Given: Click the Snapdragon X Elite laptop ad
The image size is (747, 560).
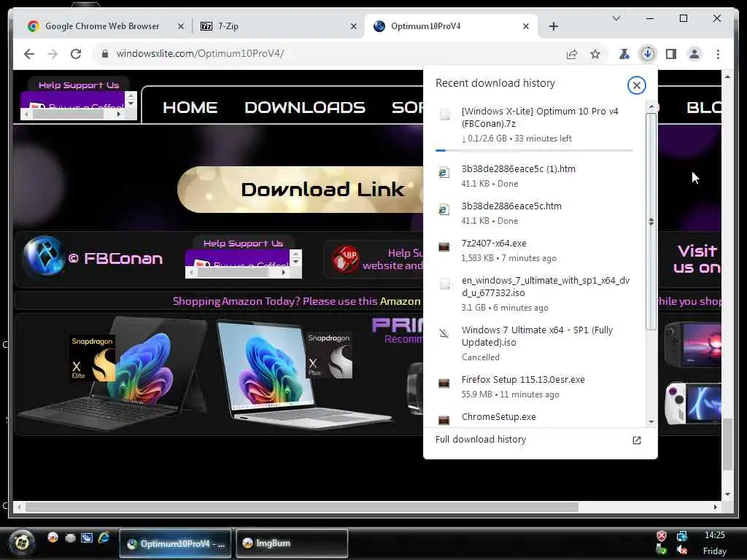Looking at the screenshot, I should coord(112,373).
